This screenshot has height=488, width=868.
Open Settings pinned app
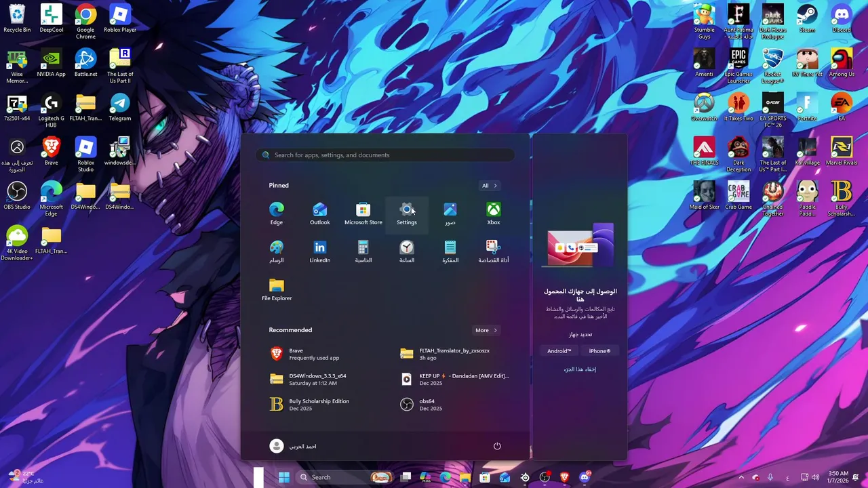tap(407, 213)
